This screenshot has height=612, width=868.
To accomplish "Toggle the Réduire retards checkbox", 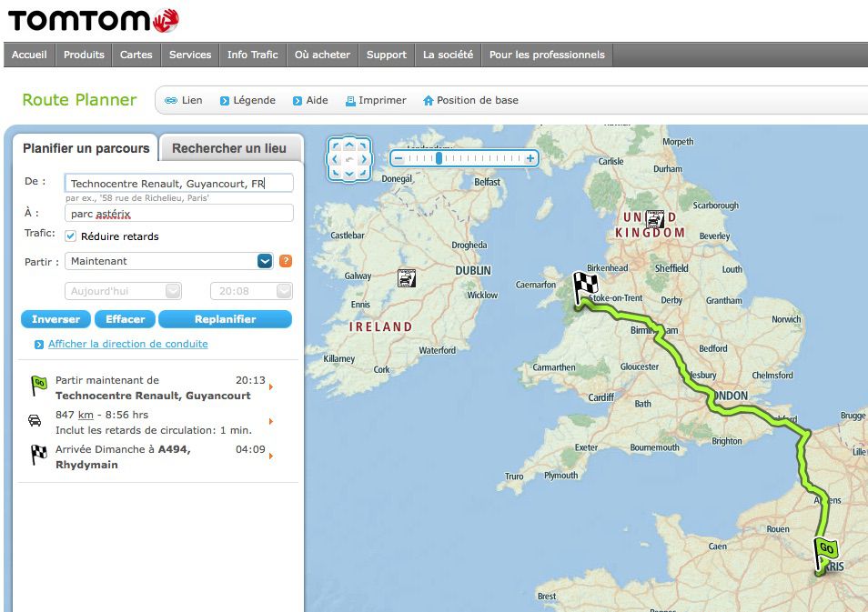I will point(70,236).
